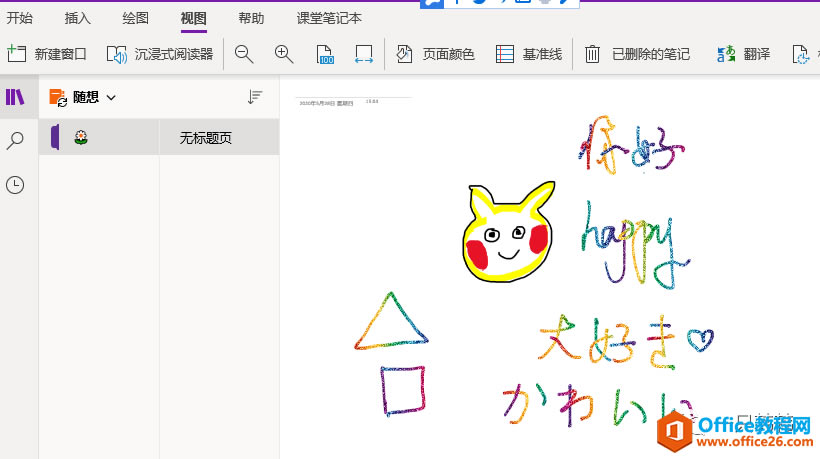The width and height of the screenshot is (820, 459).
Task: Open the page sort options icon
Action: pos(255,97)
